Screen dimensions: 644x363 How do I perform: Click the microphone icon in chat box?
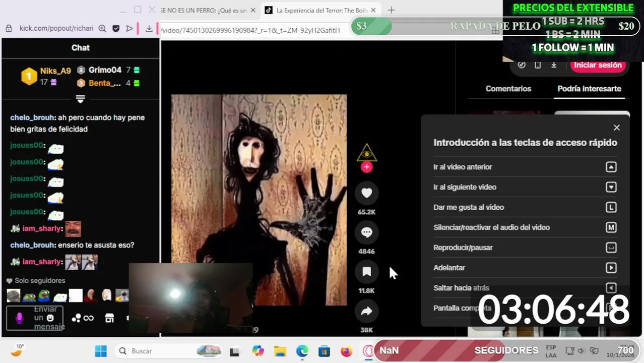20,318
